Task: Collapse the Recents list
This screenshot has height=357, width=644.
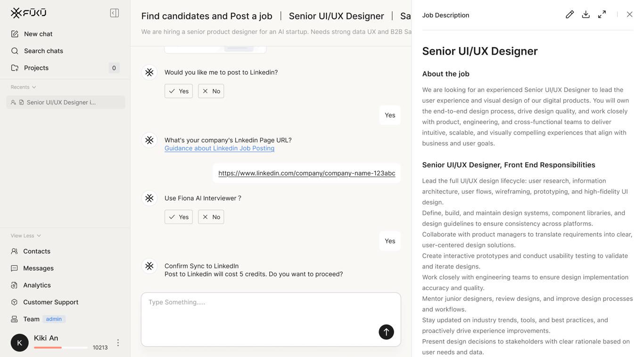Action: click(x=24, y=87)
